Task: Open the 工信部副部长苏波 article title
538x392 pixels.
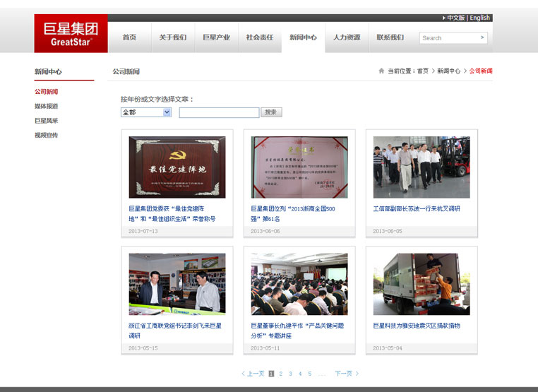Action: pyautogui.click(x=417, y=209)
